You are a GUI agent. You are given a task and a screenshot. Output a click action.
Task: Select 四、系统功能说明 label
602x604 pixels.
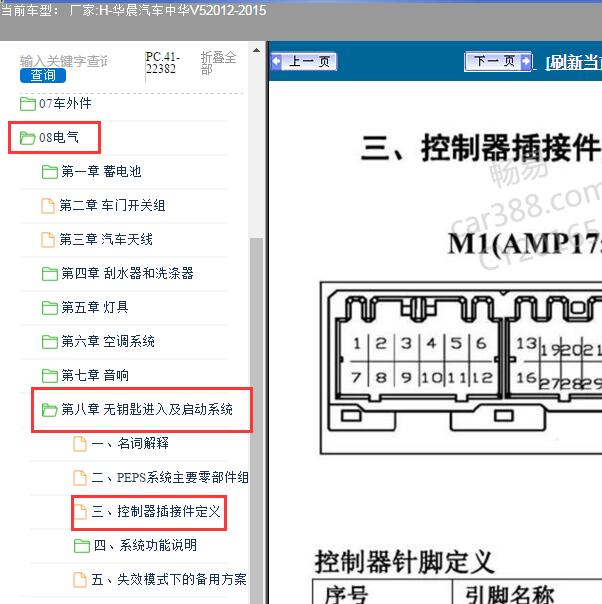coord(145,545)
